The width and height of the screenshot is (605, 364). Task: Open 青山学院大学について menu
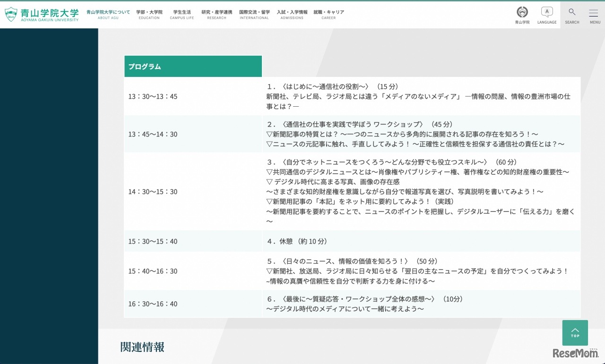108,15
